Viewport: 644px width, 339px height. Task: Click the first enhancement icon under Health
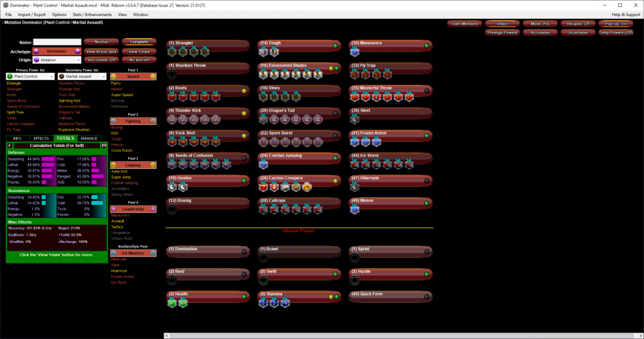(172, 303)
